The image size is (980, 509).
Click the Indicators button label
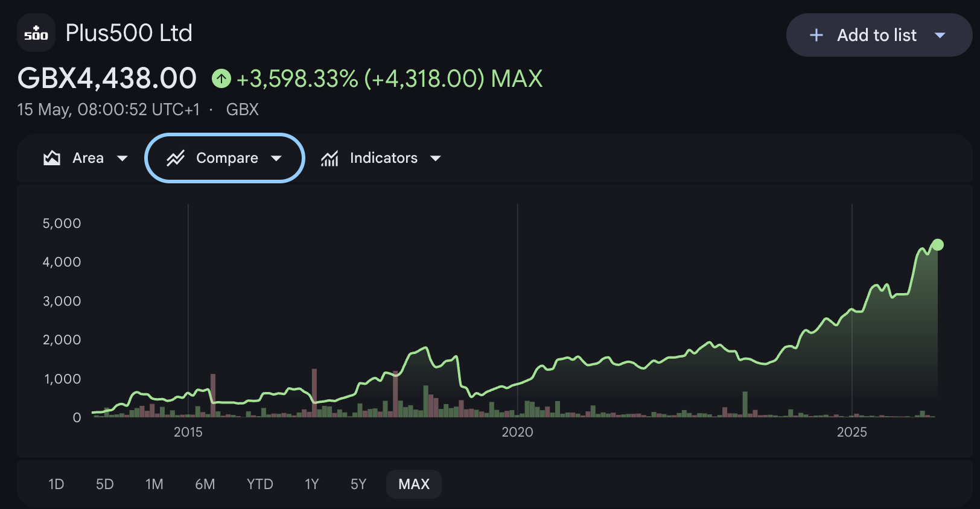pyautogui.click(x=384, y=158)
